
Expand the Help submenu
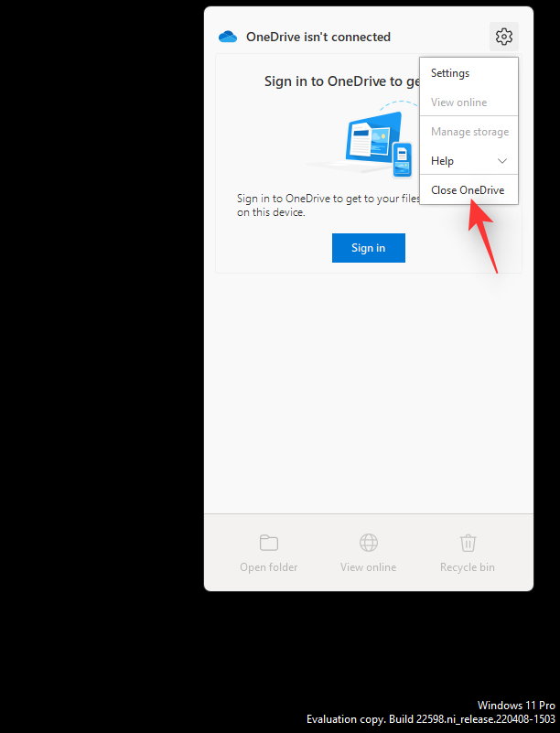(x=468, y=161)
